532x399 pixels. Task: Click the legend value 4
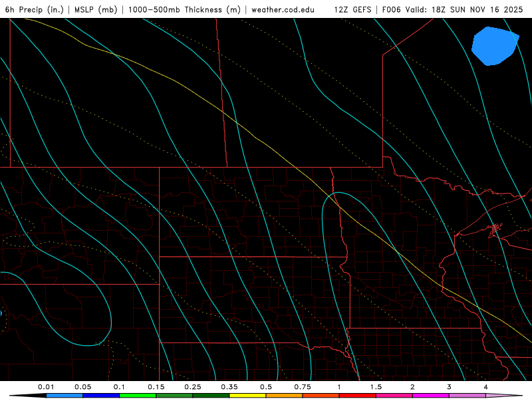tap(486, 387)
